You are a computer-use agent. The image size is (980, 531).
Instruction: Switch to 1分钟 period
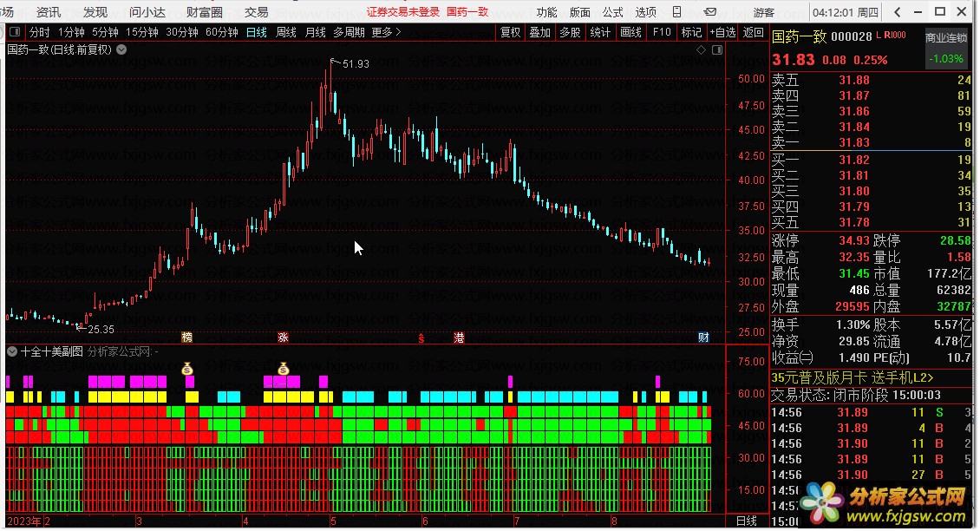click(x=71, y=32)
